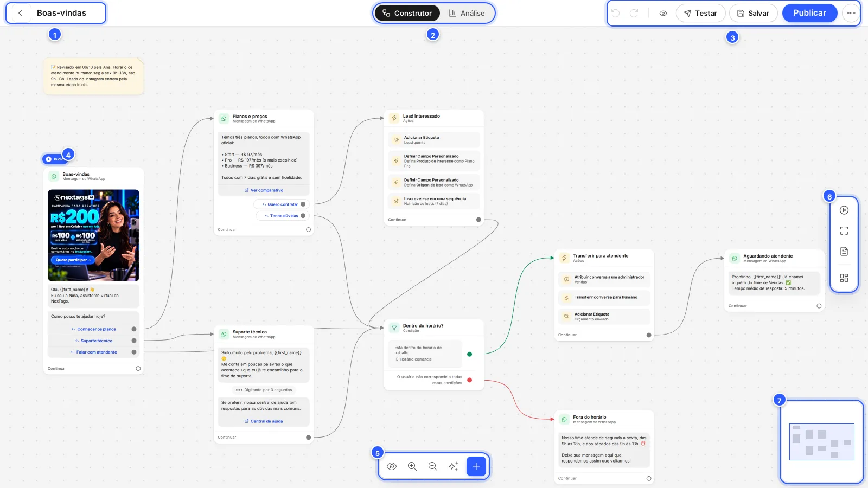Select the Suporte técnico reply button
868x488 pixels.
(x=94, y=341)
